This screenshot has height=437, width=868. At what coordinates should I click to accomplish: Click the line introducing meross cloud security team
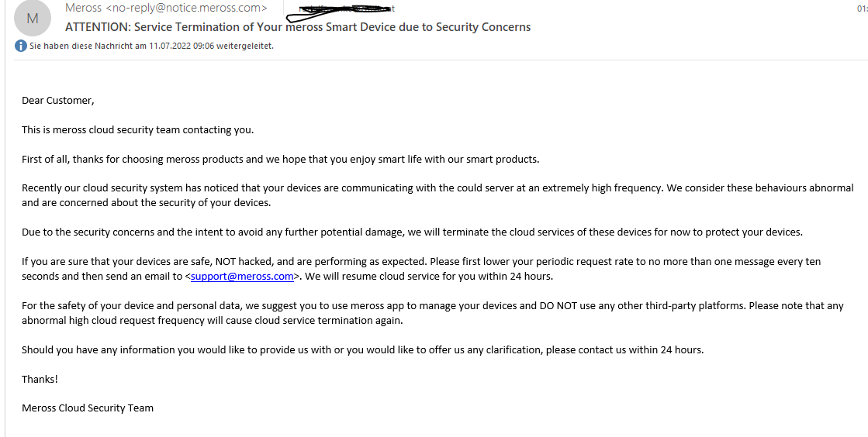pos(138,130)
